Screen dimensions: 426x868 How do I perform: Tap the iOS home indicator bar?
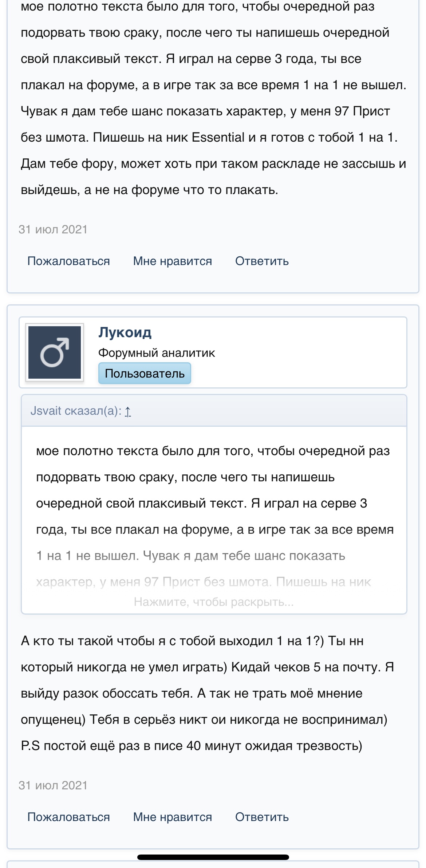213,857
